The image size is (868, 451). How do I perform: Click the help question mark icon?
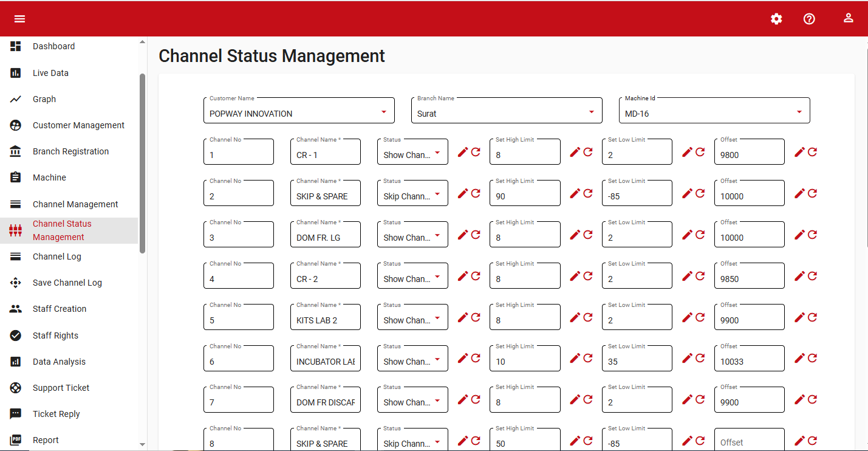809,19
